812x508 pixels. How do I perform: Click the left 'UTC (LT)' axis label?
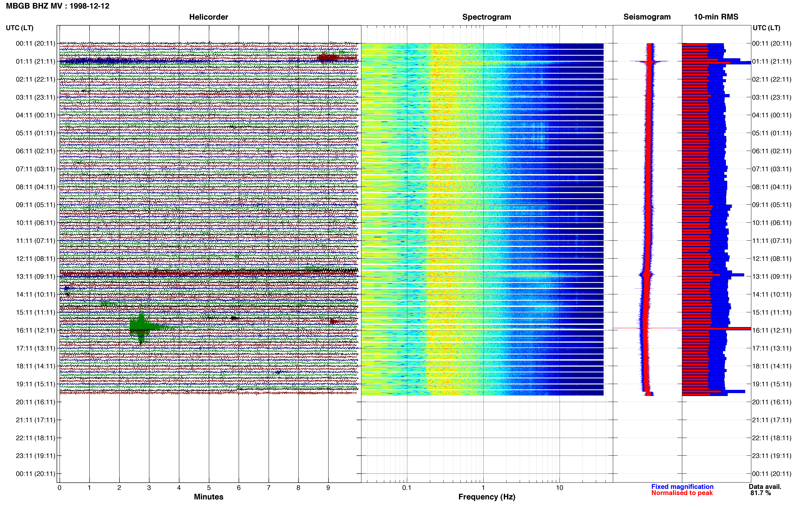[19, 28]
